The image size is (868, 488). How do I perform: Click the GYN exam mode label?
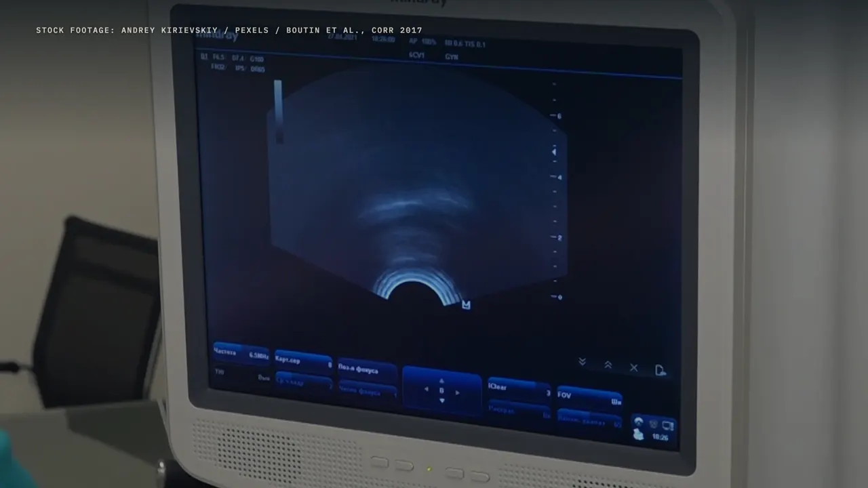pyautogui.click(x=452, y=57)
